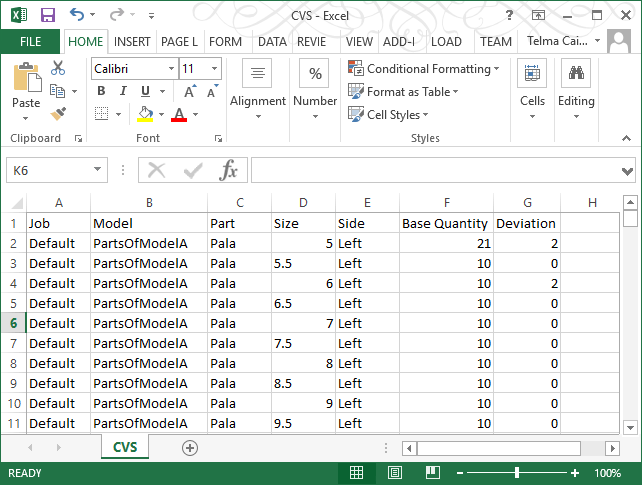Open Clipboard pane dialog launcher
Image resolution: width=642 pixels, height=485 pixels.
78,139
